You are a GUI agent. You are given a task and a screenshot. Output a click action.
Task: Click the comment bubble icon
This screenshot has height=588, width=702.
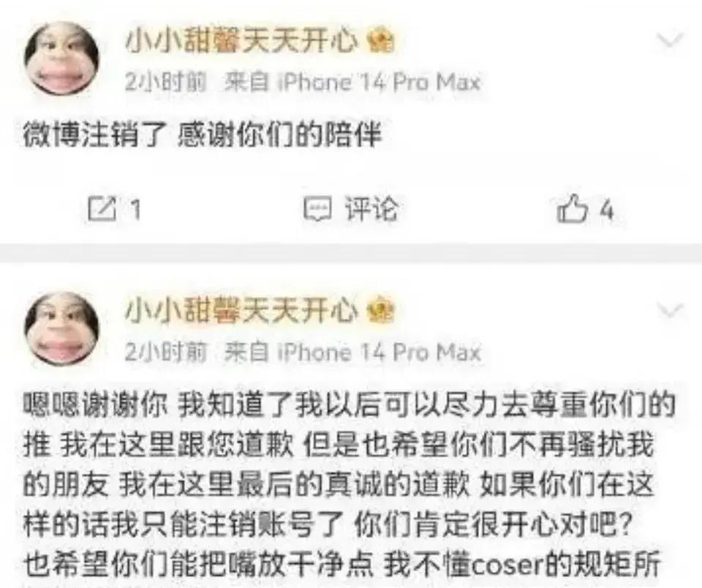[x=318, y=209]
